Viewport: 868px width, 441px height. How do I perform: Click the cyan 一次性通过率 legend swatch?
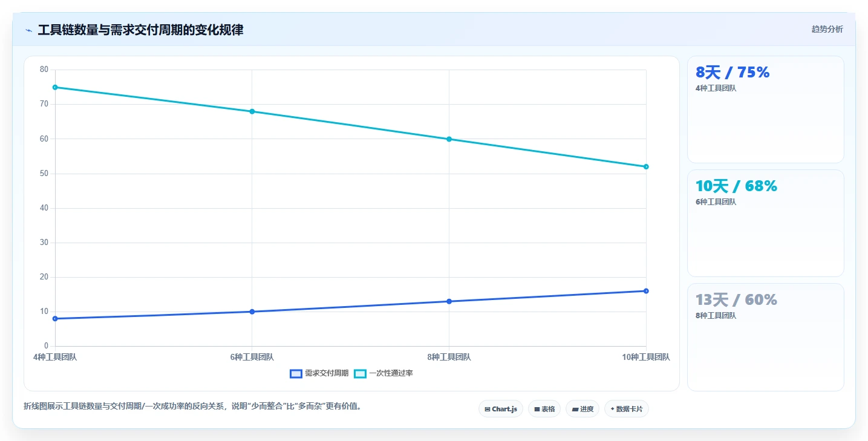pyautogui.click(x=360, y=373)
